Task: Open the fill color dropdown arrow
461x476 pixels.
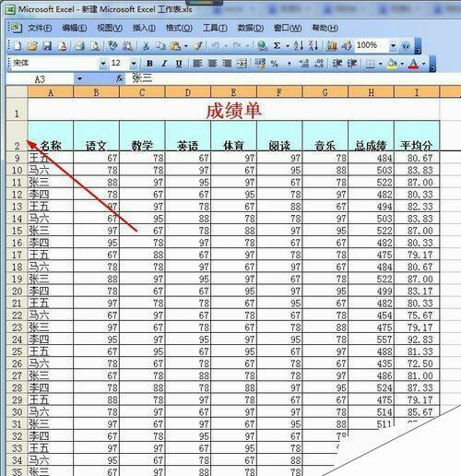Action: 402,64
